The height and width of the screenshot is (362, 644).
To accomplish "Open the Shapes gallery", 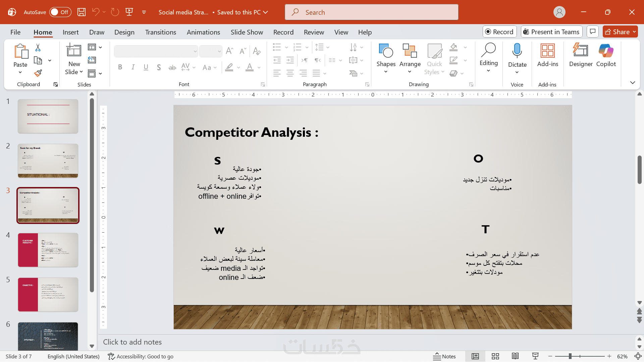I will (386, 55).
